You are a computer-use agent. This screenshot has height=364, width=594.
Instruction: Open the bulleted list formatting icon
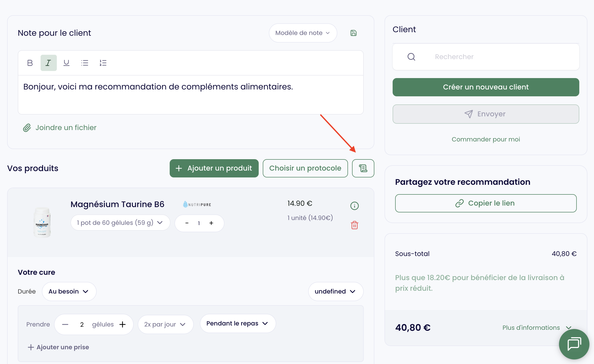84,63
